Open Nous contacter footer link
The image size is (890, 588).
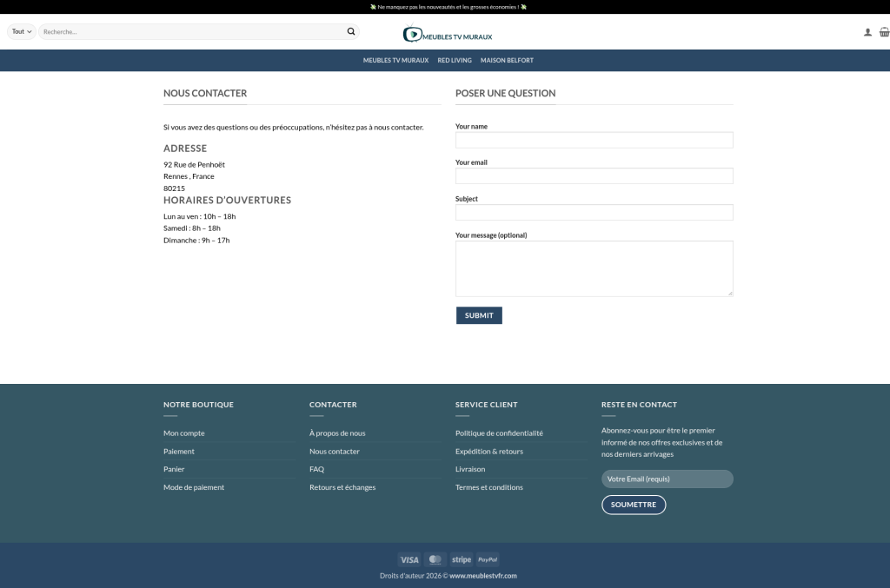(x=335, y=452)
